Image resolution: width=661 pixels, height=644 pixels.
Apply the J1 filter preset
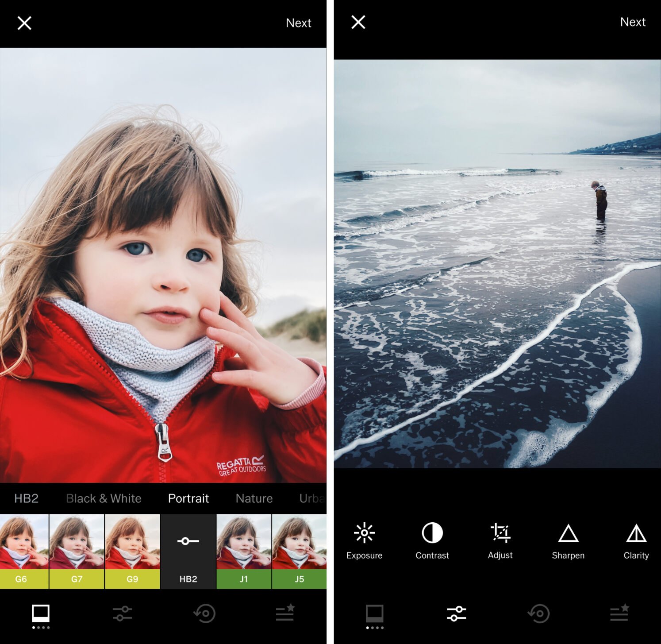tap(244, 553)
